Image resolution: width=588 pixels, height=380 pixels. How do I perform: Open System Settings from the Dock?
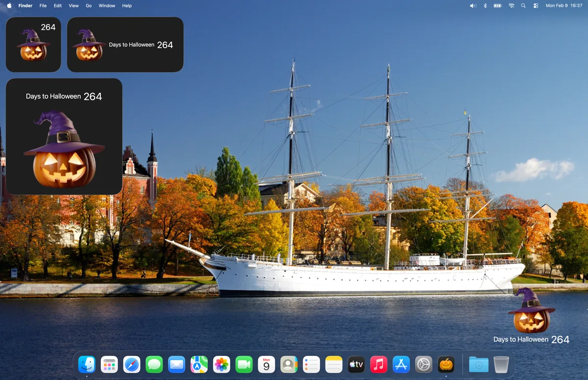(423, 364)
